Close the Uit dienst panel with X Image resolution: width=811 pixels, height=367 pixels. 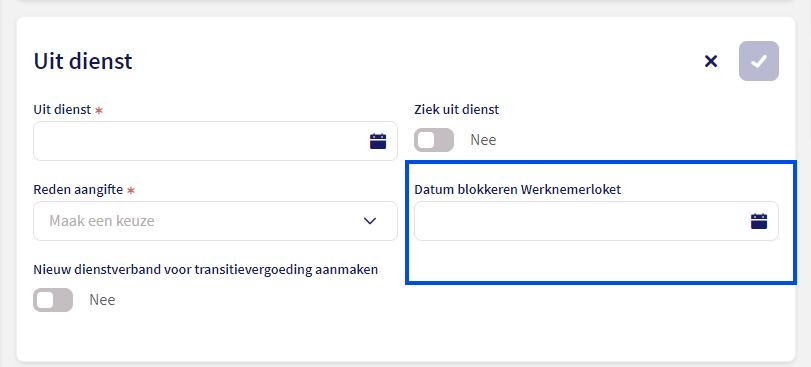(x=711, y=62)
